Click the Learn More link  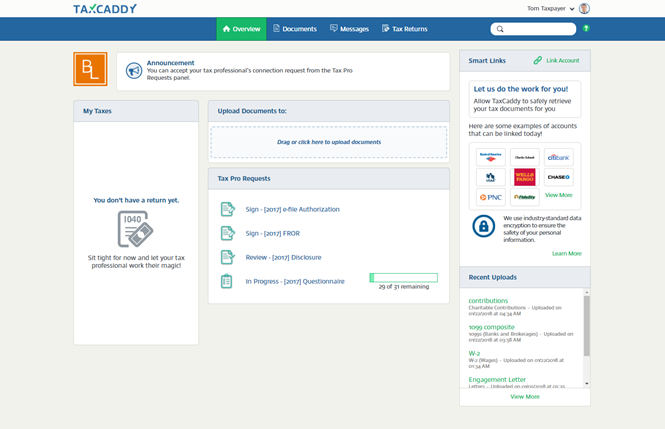pyautogui.click(x=567, y=254)
